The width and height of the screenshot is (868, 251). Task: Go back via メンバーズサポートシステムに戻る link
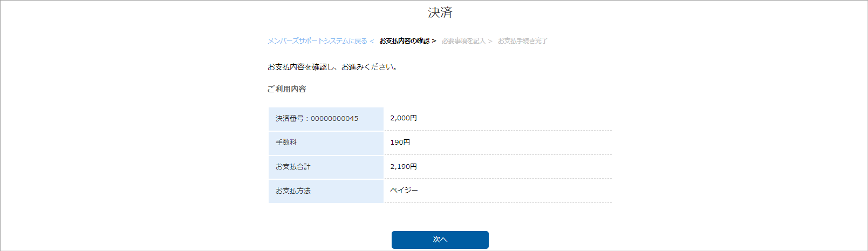(317, 41)
